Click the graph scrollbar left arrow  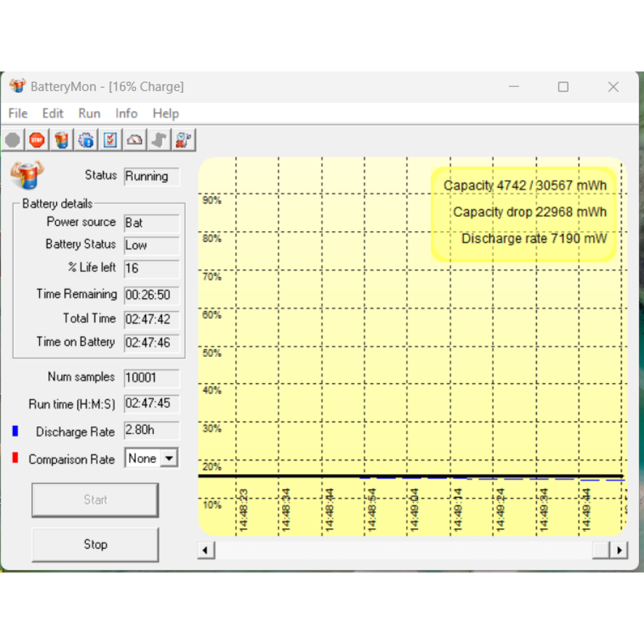click(x=206, y=550)
